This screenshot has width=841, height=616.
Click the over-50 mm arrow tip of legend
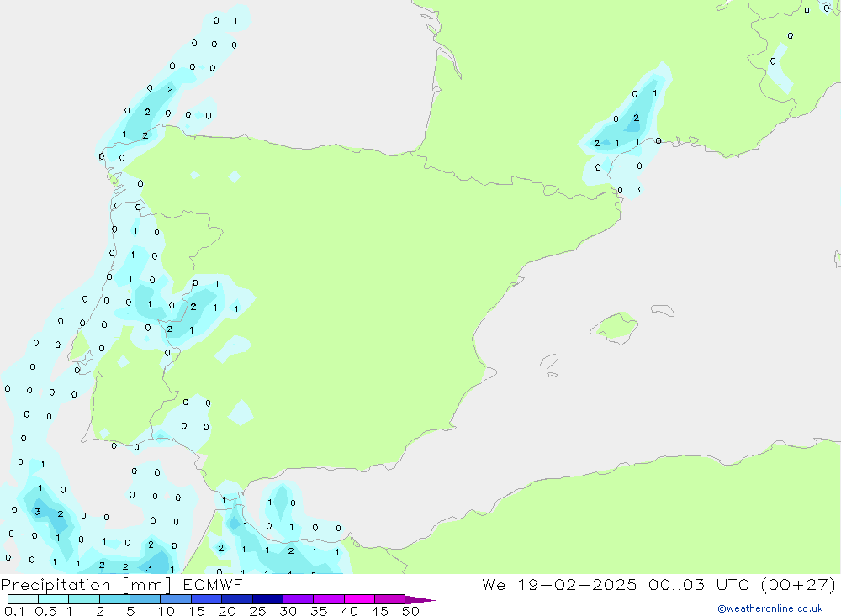click(420, 600)
